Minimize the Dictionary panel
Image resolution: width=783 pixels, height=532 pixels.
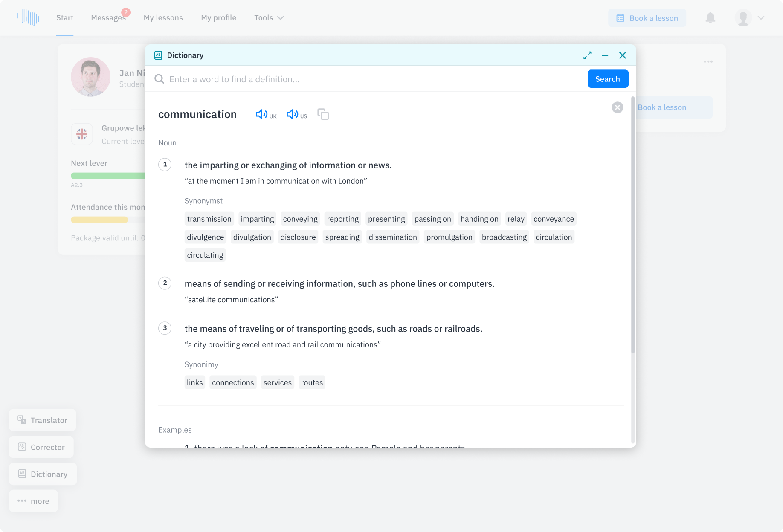pos(605,55)
